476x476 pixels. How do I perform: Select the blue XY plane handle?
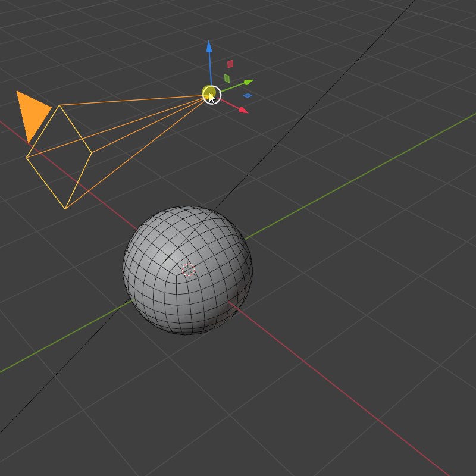click(248, 94)
